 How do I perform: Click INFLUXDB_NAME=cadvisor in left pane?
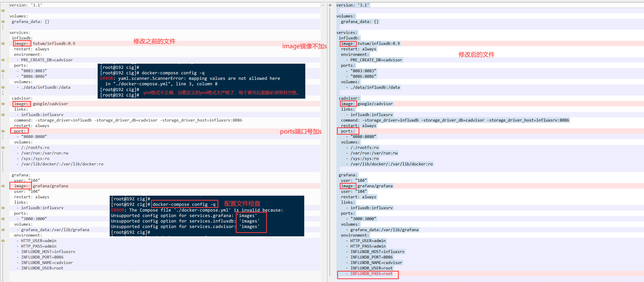[47, 263]
